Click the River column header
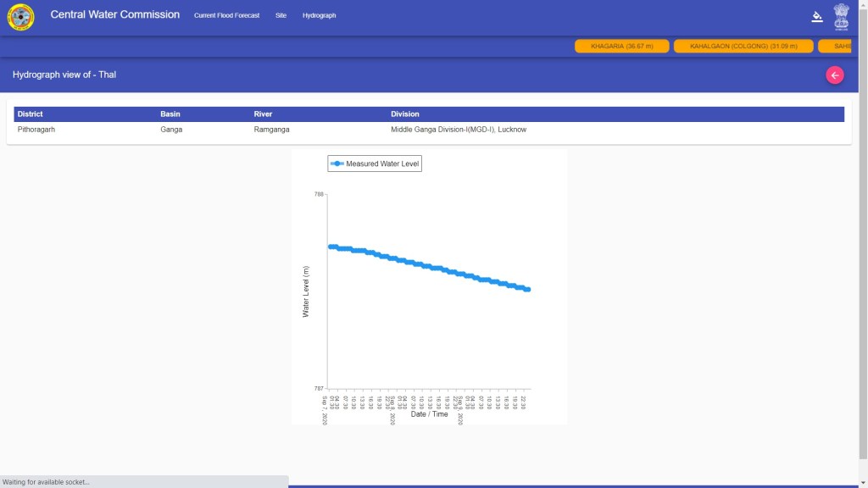 (263, 114)
